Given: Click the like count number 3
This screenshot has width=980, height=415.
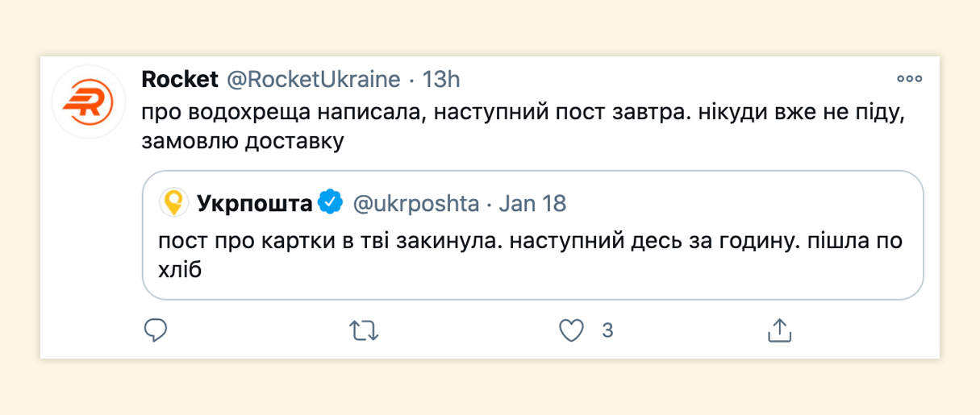Looking at the screenshot, I should point(607,330).
